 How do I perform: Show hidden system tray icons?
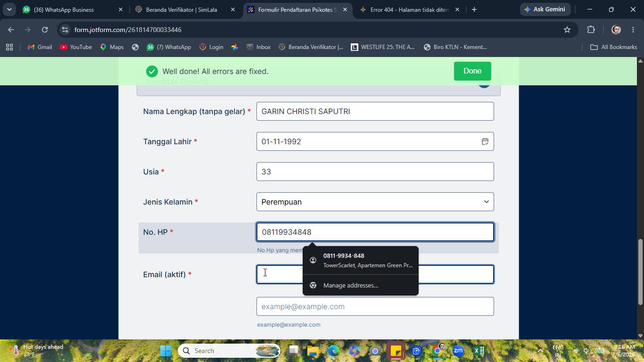click(x=540, y=351)
